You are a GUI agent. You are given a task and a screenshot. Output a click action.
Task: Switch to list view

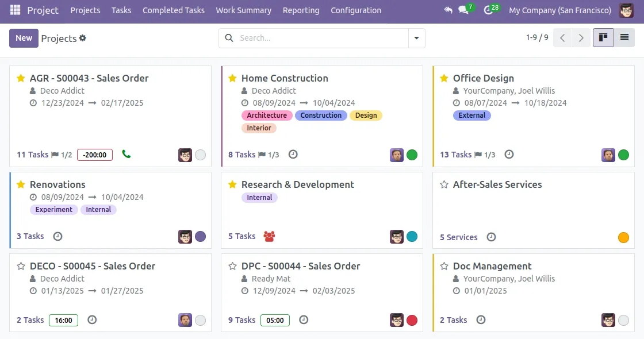point(624,38)
